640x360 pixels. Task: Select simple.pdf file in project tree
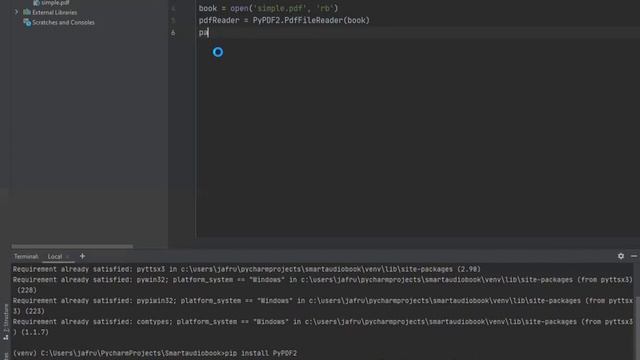coord(55,2)
